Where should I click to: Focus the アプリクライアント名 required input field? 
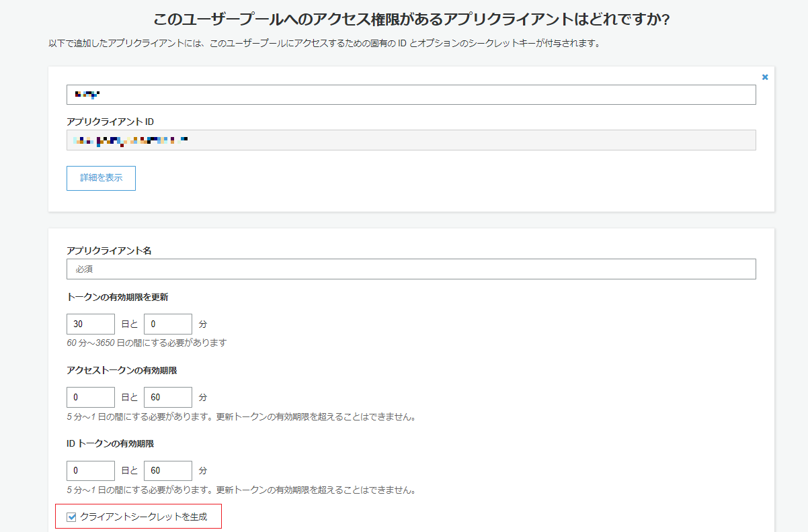(411, 269)
